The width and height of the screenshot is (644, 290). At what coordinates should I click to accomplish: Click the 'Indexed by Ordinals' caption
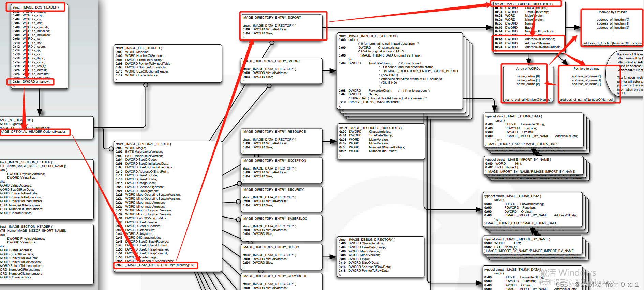click(x=613, y=12)
